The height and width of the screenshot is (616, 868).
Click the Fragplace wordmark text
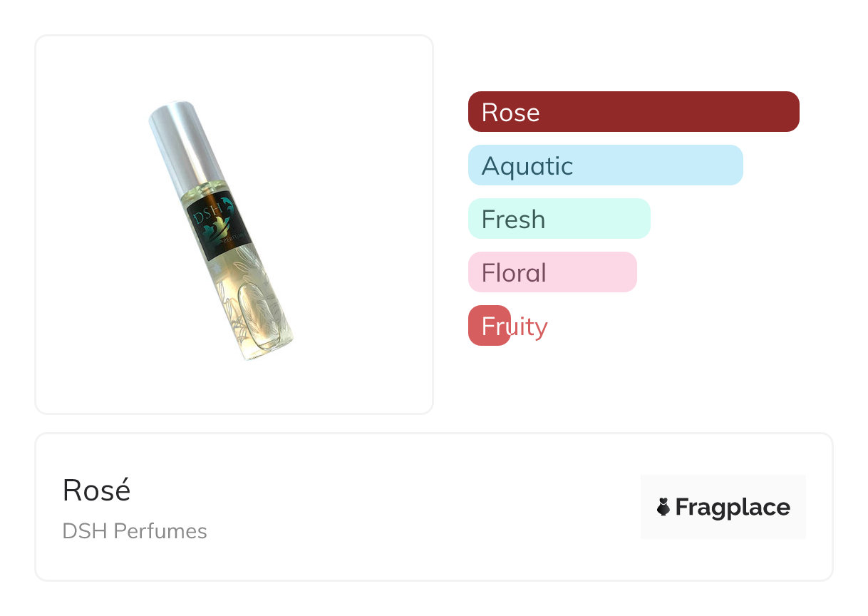click(732, 507)
